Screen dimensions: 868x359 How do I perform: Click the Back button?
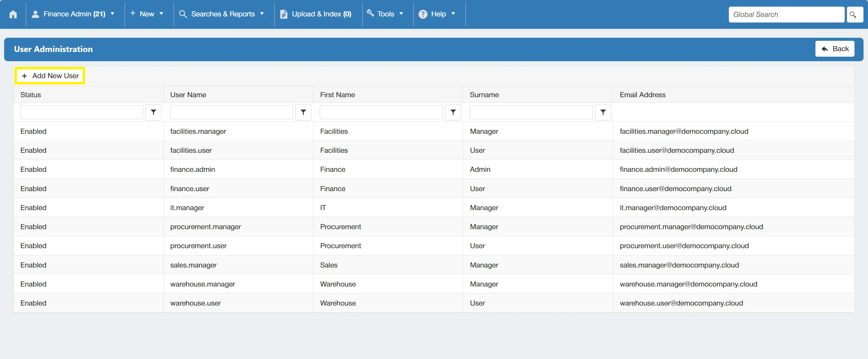click(x=835, y=49)
